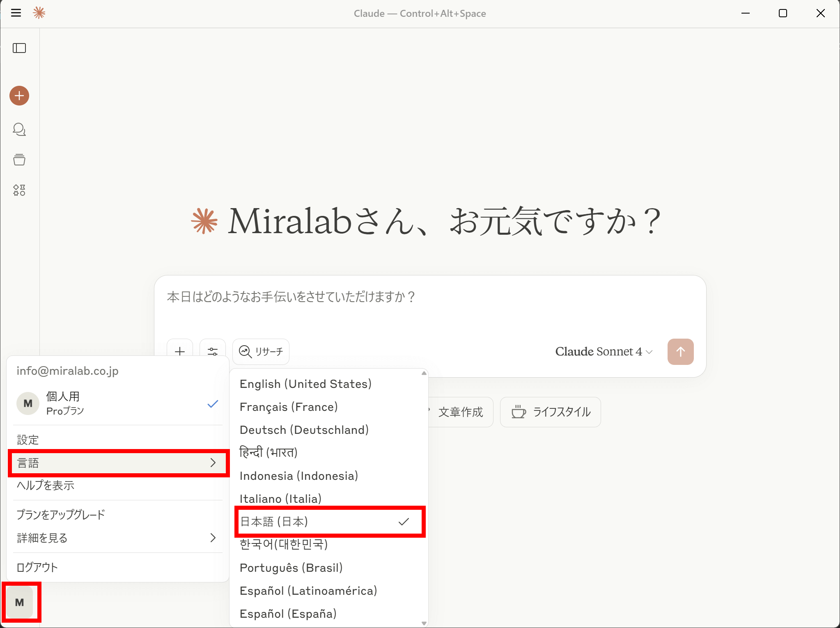
Task: Choose Indonesia (Indonesia) language
Action: (x=327, y=476)
